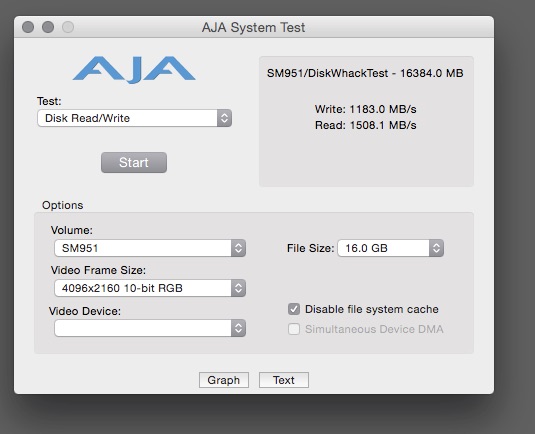Click the Video Frame Size arrow icon
The height and width of the screenshot is (434, 535).
[x=238, y=288]
